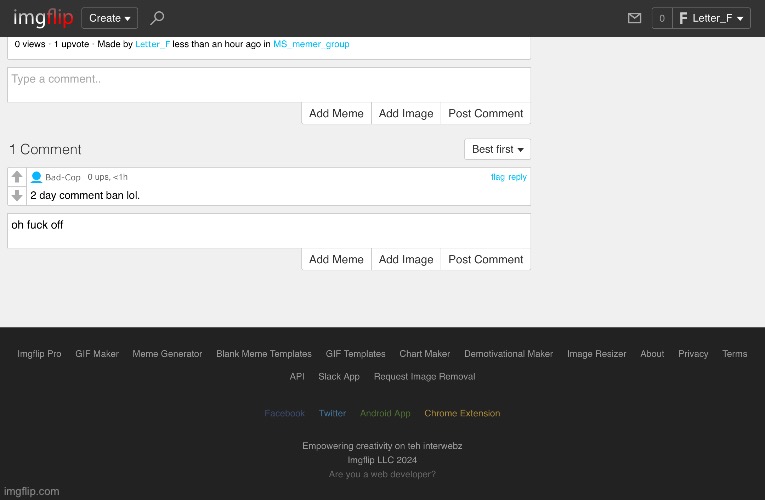Click the '1 upvote' text
This screenshot has width=765, height=500.
click(x=71, y=44)
